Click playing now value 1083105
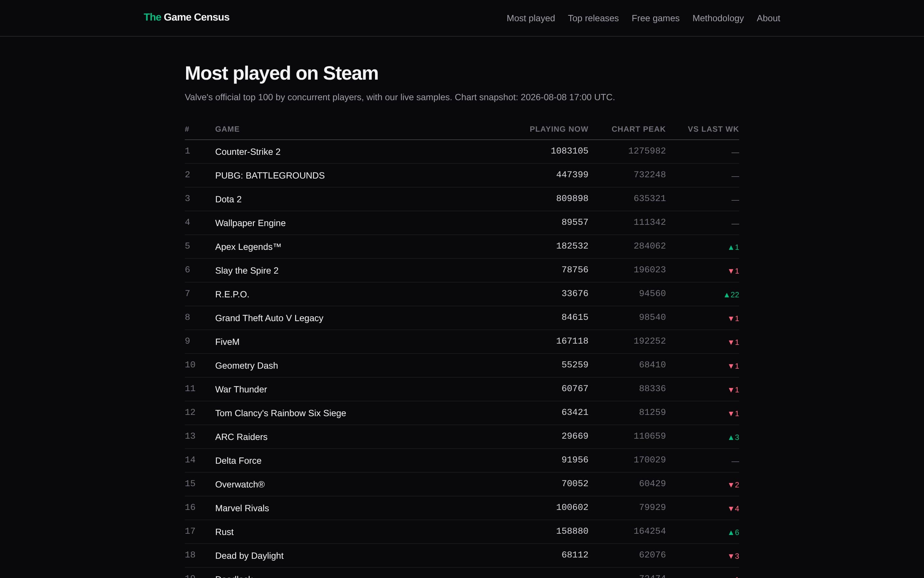 pos(569,151)
